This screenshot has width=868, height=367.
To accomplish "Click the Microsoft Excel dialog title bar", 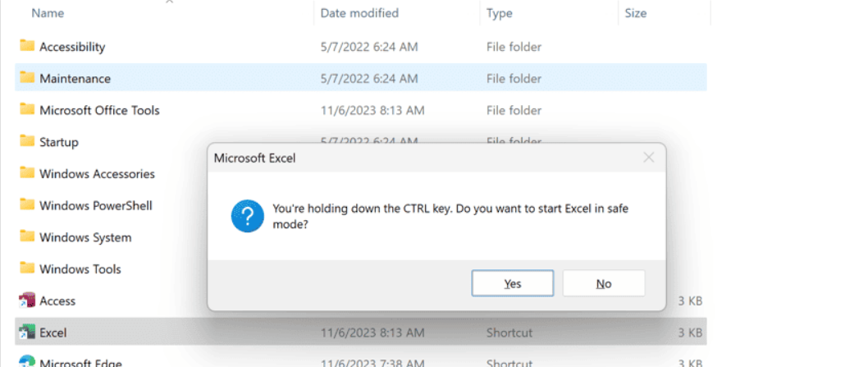I will tap(410, 158).
